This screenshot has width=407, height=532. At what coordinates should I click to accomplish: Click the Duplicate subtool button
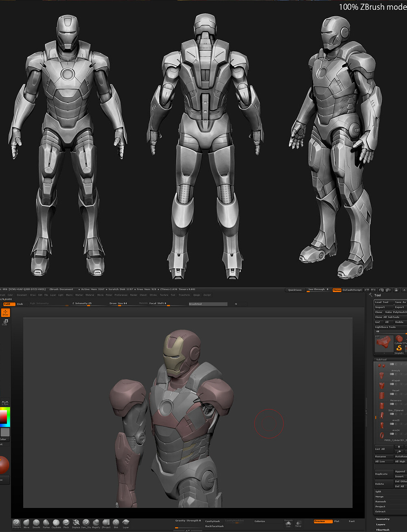383,474
